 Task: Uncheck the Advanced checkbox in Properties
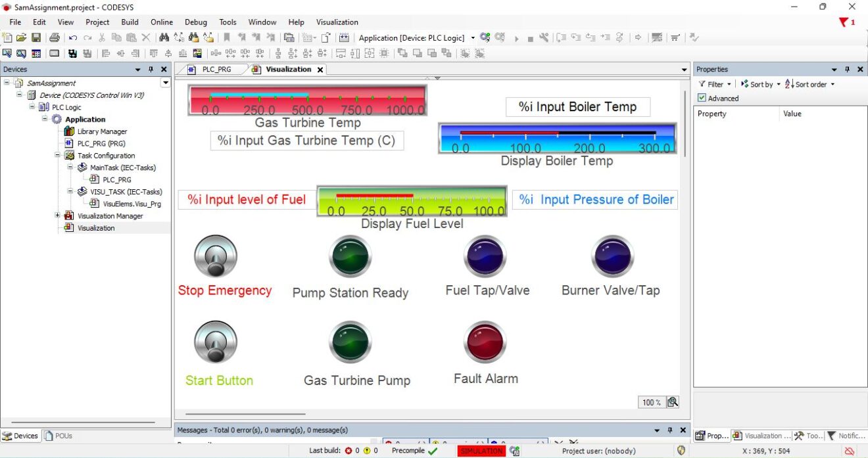point(702,98)
